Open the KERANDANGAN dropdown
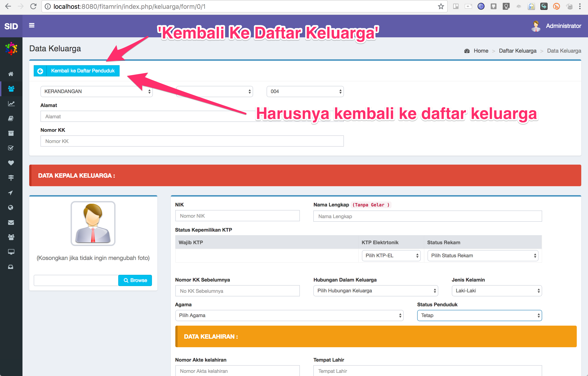 click(x=96, y=91)
